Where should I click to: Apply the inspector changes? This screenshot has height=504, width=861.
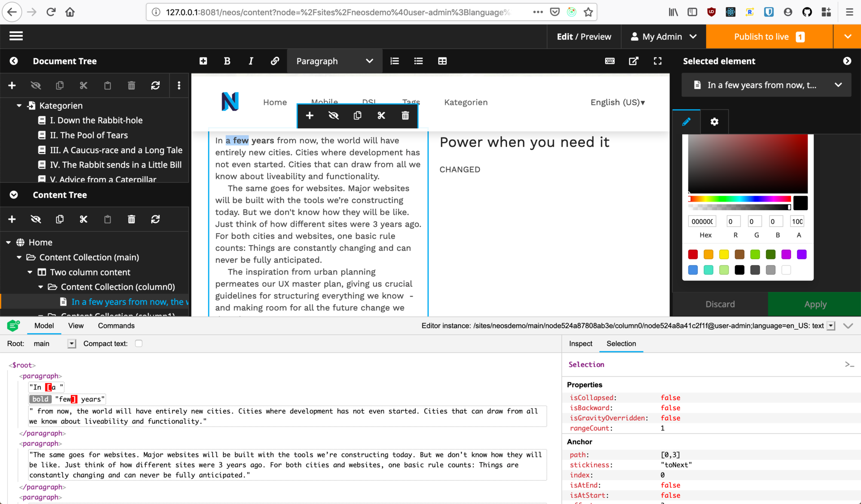tap(815, 304)
